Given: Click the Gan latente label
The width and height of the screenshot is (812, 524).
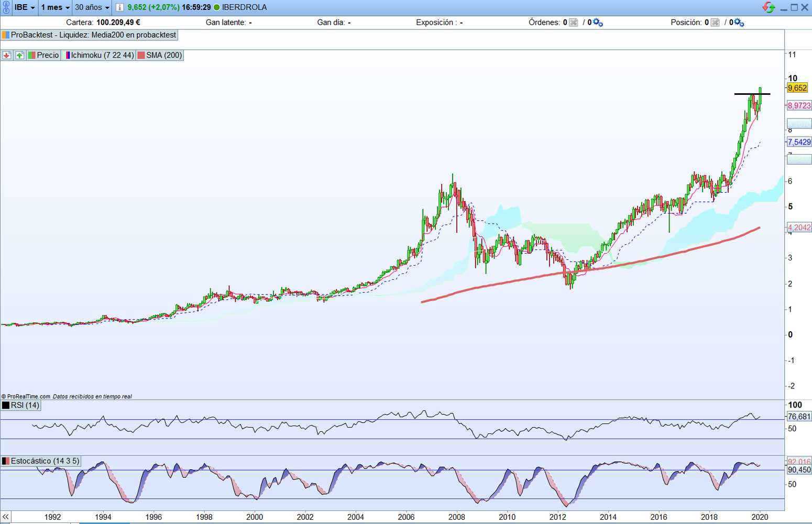Looking at the screenshot, I should pyautogui.click(x=226, y=23).
